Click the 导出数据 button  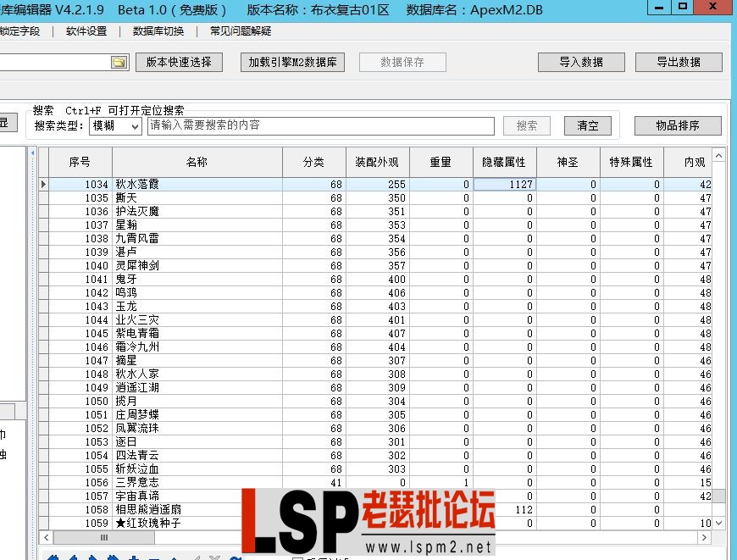point(679,62)
